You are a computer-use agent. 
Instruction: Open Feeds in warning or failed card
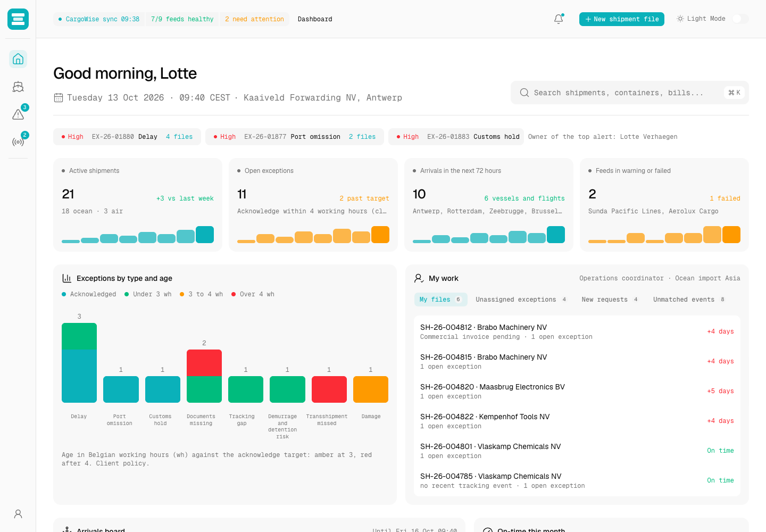(x=664, y=205)
